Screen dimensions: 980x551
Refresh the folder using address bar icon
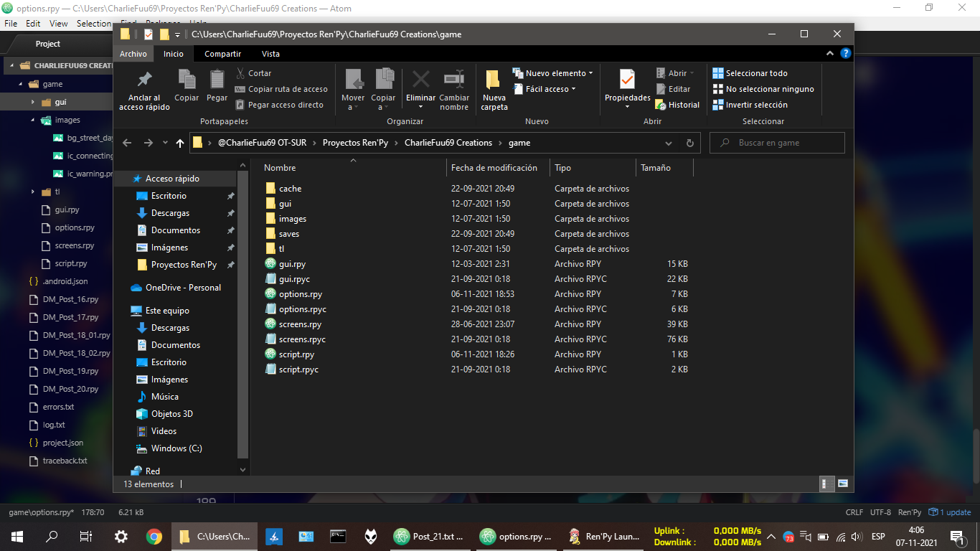click(689, 143)
